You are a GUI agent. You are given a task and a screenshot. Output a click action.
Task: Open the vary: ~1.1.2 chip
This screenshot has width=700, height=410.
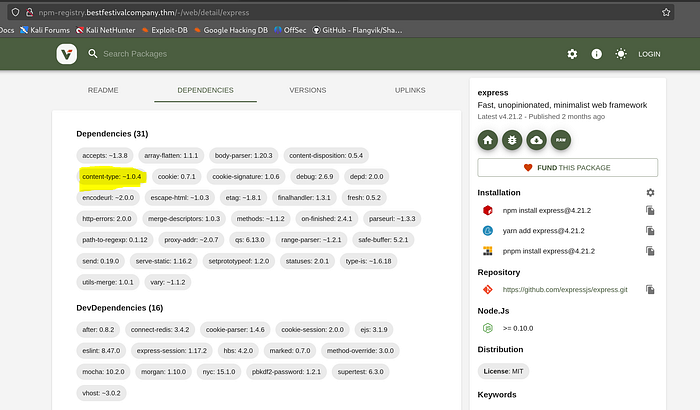pos(167,282)
